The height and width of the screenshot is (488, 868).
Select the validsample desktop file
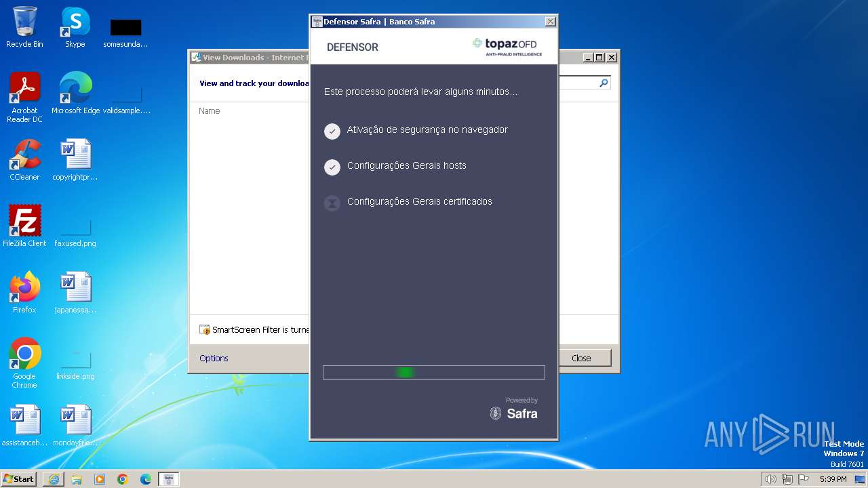tap(126, 98)
